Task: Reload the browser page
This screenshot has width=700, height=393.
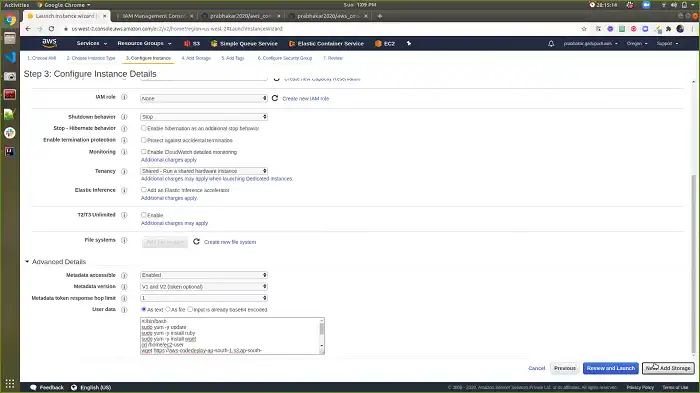Action: pos(51,29)
